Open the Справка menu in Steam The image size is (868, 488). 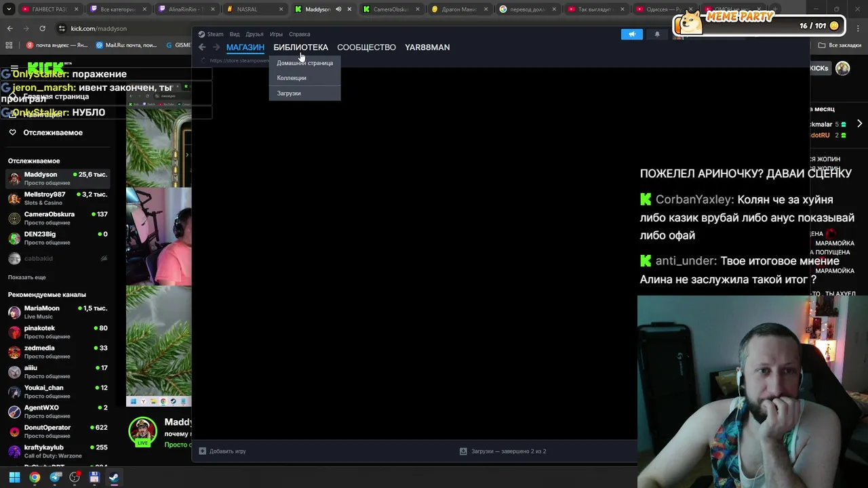pos(299,34)
